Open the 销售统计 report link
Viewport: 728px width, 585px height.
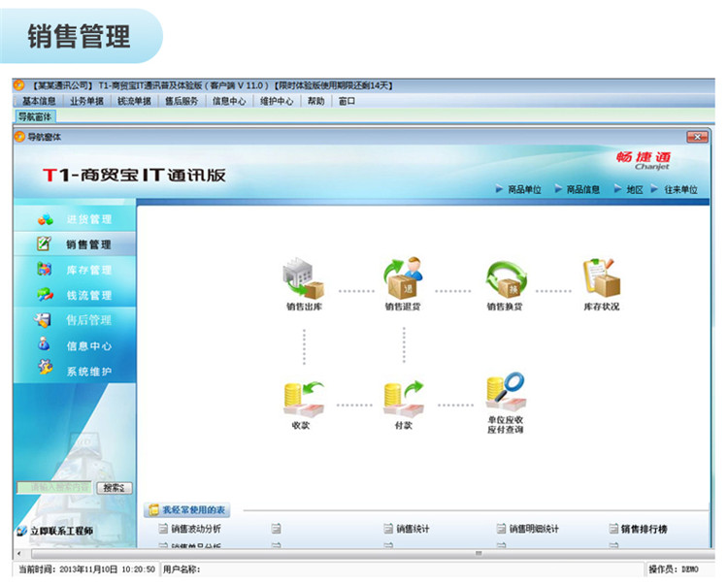point(413,529)
